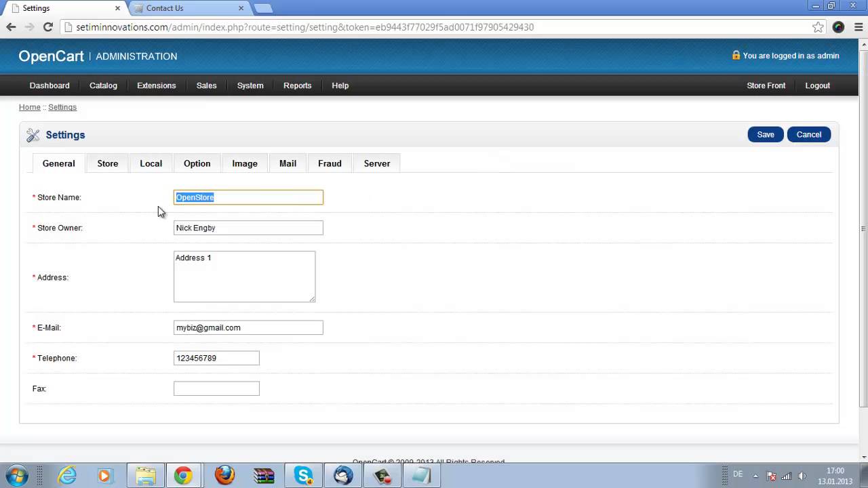Switch to the Store settings tab
Image resolution: width=868 pixels, height=488 pixels.
coord(108,163)
